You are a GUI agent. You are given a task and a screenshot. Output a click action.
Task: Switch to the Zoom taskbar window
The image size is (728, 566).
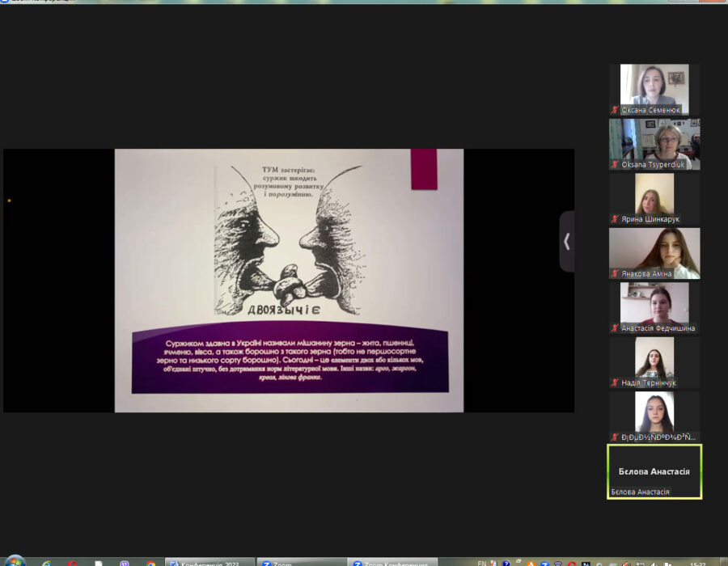click(299, 563)
